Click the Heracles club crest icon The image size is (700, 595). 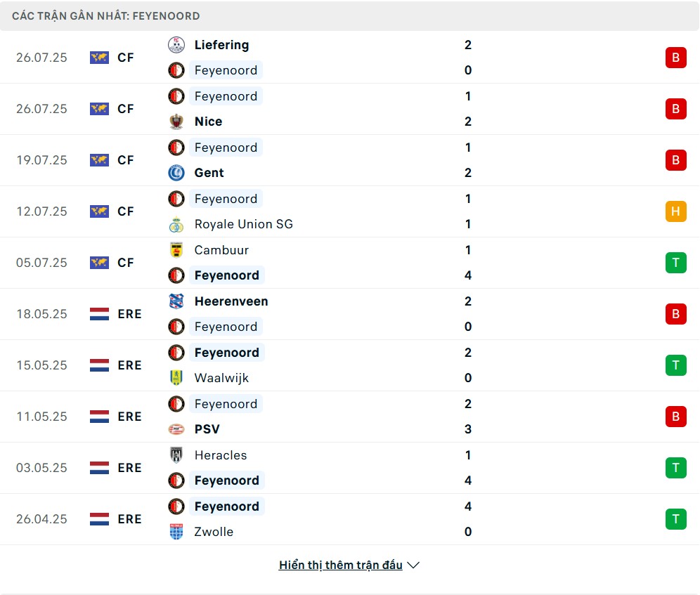click(176, 455)
